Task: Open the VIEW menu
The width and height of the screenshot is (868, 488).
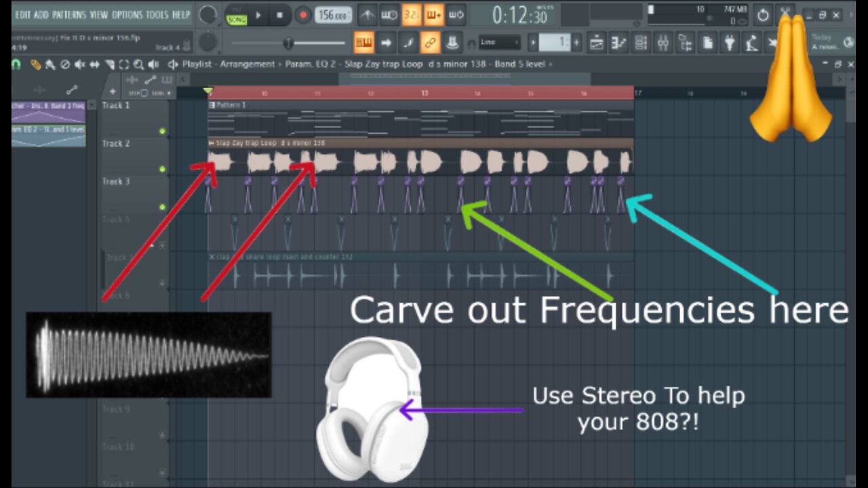Action: pyautogui.click(x=99, y=14)
